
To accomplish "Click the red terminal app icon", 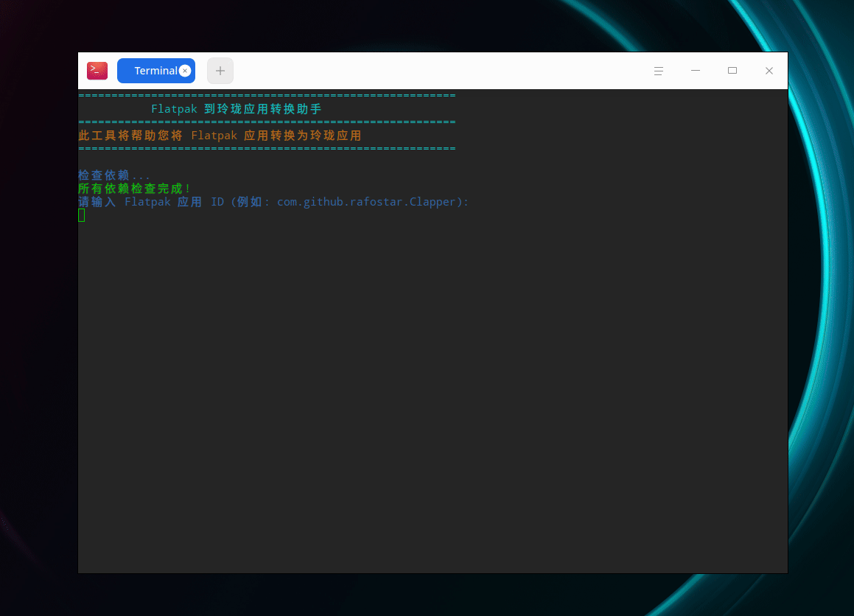I will pos(97,71).
